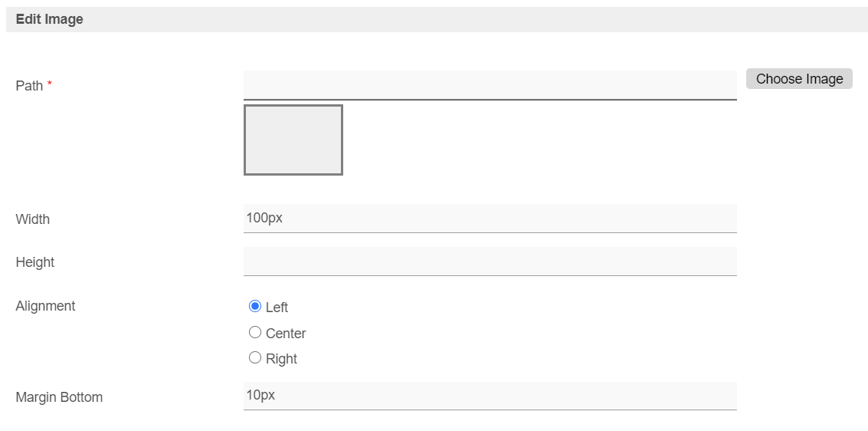The image size is (868, 431).
Task: Click the Margin Bottom label
Action: coord(59,397)
